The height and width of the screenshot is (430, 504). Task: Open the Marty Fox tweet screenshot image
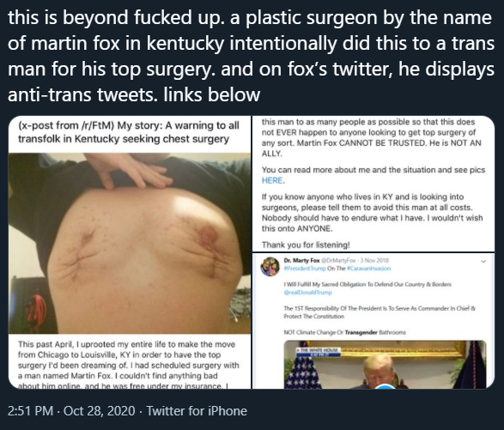tap(373, 321)
